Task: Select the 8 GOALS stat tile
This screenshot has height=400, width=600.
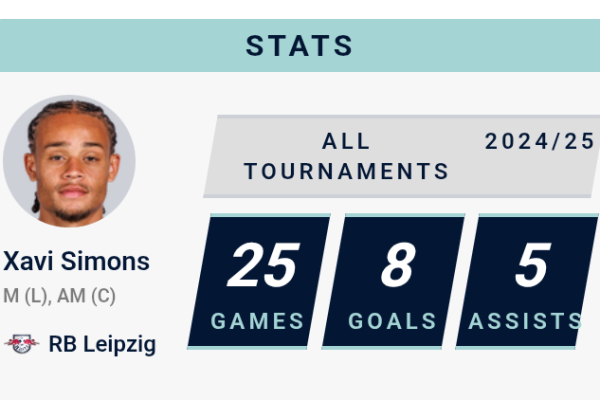Action: coord(393,281)
